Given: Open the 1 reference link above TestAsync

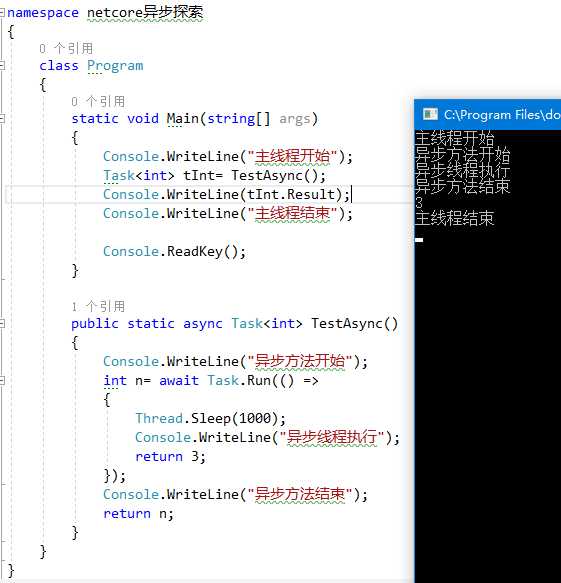Looking at the screenshot, I should [x=98, y=306].
